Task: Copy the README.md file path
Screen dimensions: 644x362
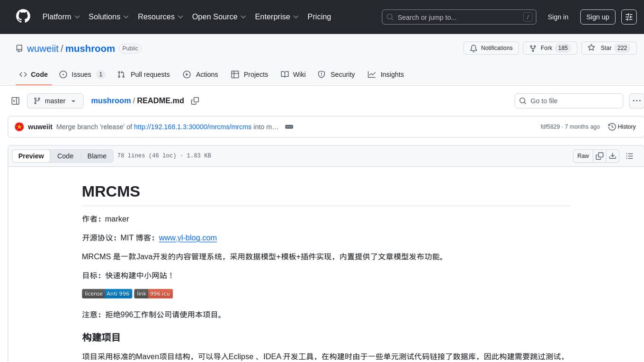Action: tap(195, 101)
